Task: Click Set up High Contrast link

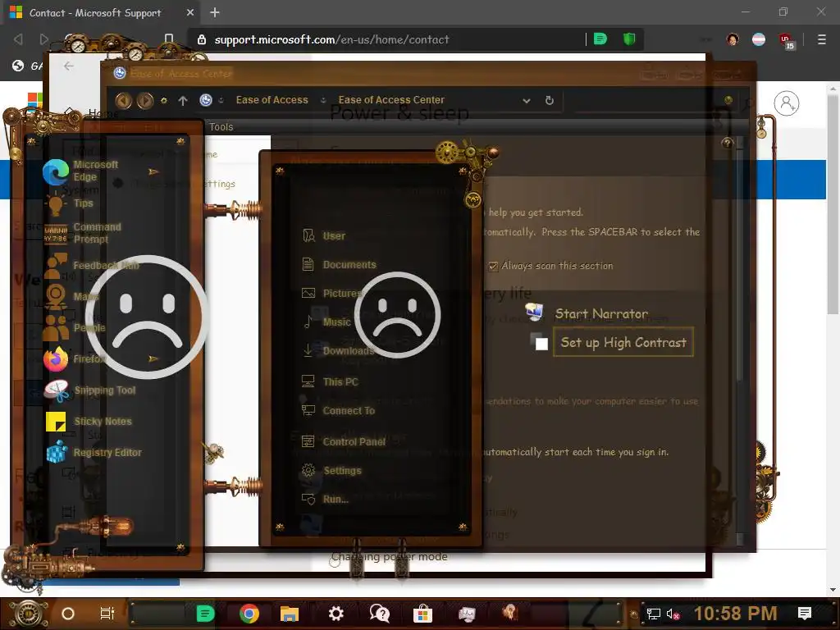Action: (623, 342)
